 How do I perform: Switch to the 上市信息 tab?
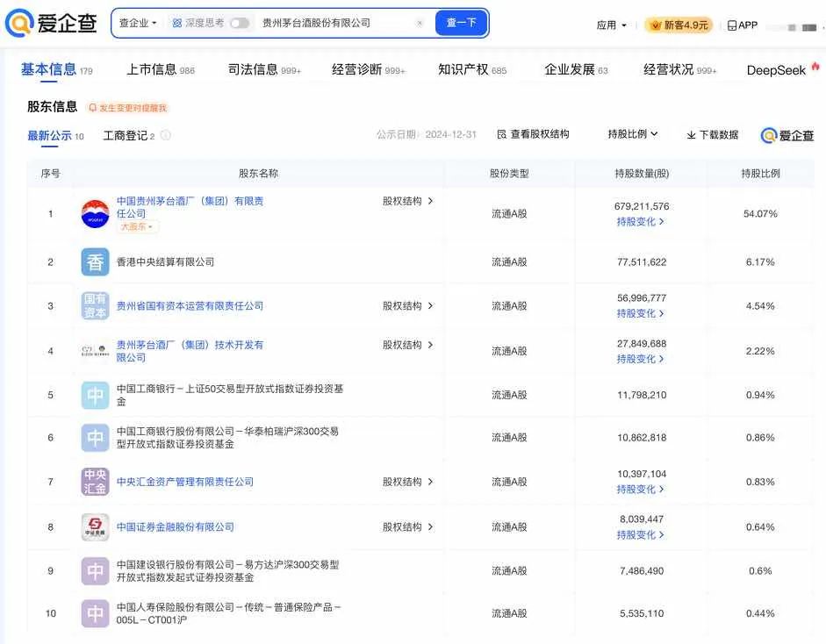(x=154, y=68)
